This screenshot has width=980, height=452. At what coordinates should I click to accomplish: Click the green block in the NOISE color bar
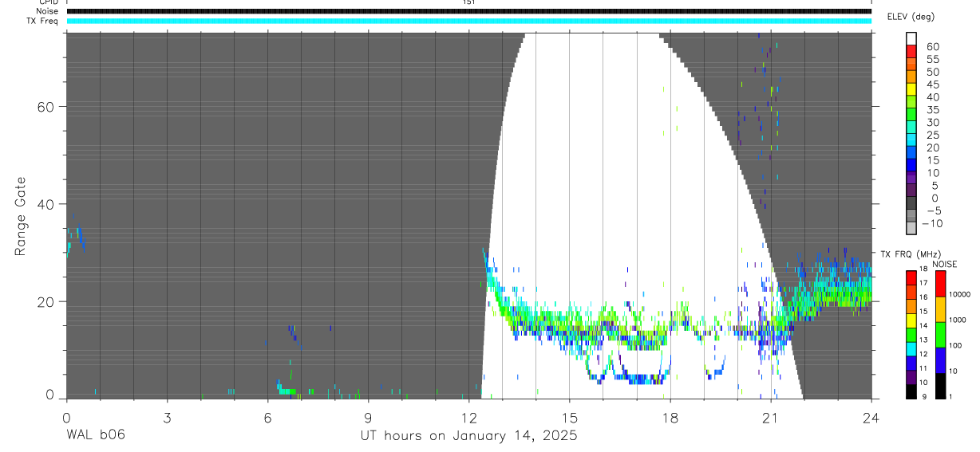pos(940,335)
